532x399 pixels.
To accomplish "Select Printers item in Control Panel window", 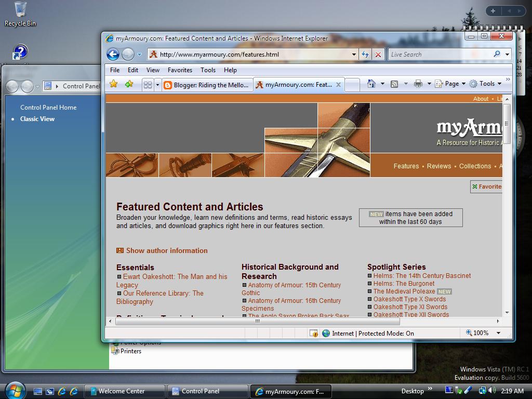I will (127, 351).
